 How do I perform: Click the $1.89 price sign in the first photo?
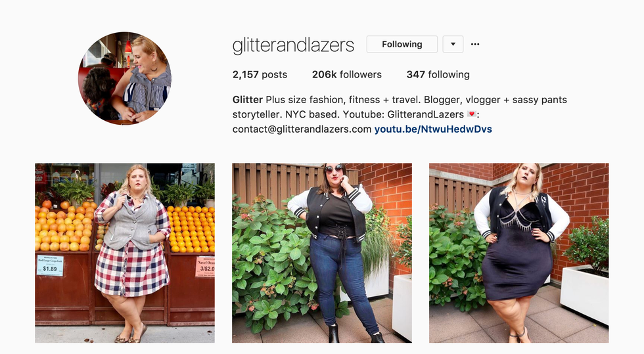click(50, 265)
